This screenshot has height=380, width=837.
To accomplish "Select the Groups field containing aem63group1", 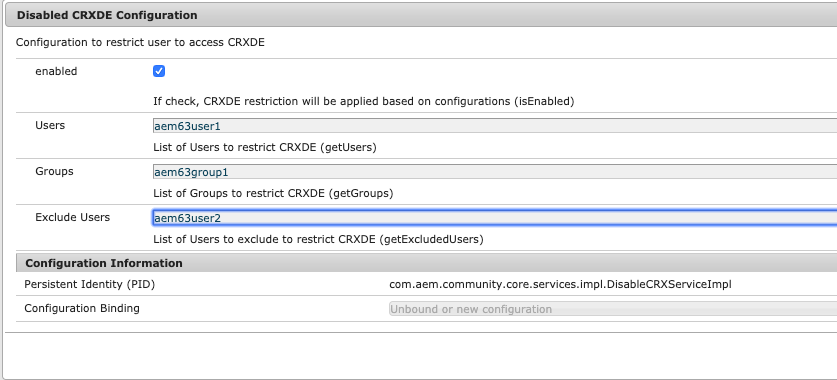I will point(495,172).
